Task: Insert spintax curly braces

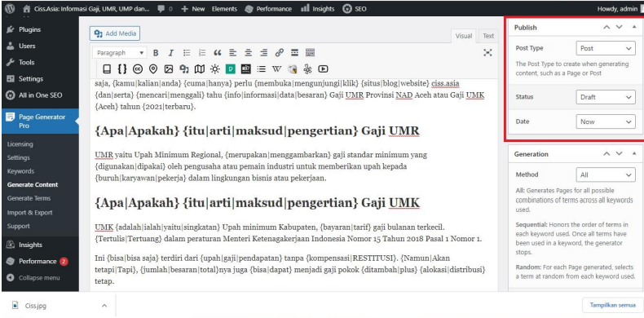Action: point(122,68)
